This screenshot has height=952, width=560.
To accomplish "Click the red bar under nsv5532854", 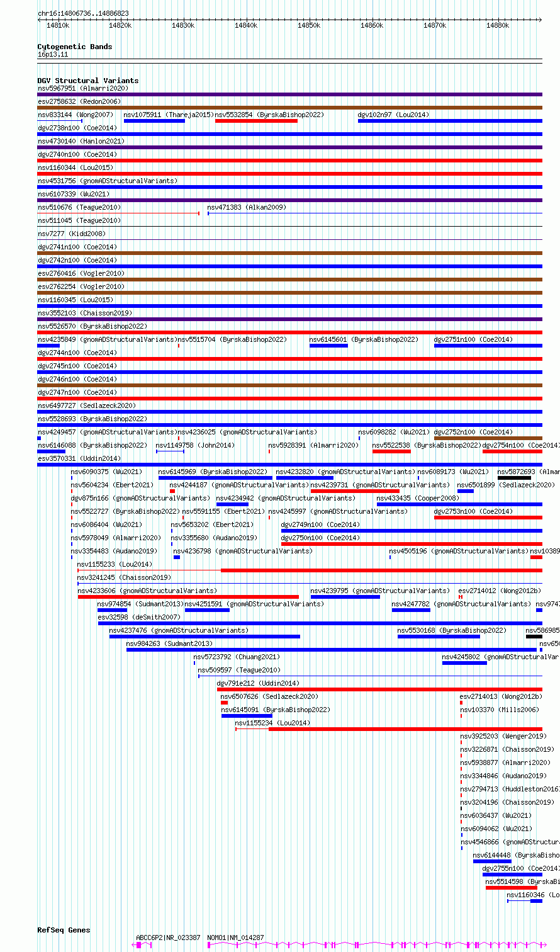I will point(256,121).
